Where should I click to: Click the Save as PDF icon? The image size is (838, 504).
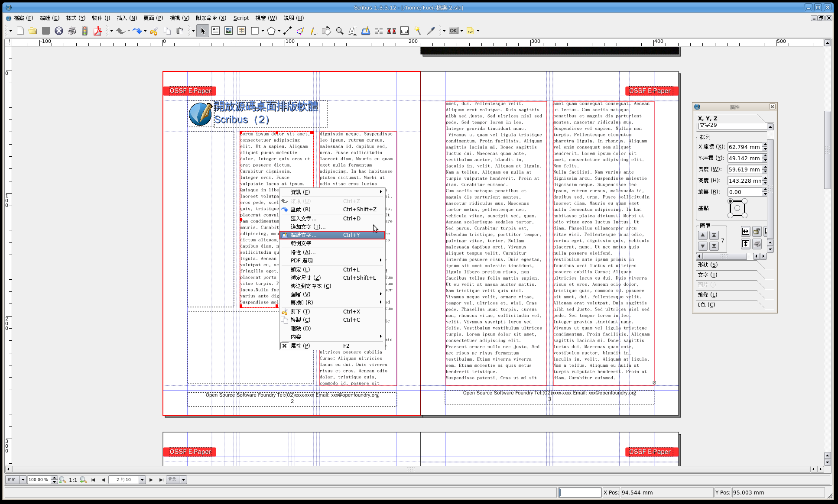(x=98, y=31)
